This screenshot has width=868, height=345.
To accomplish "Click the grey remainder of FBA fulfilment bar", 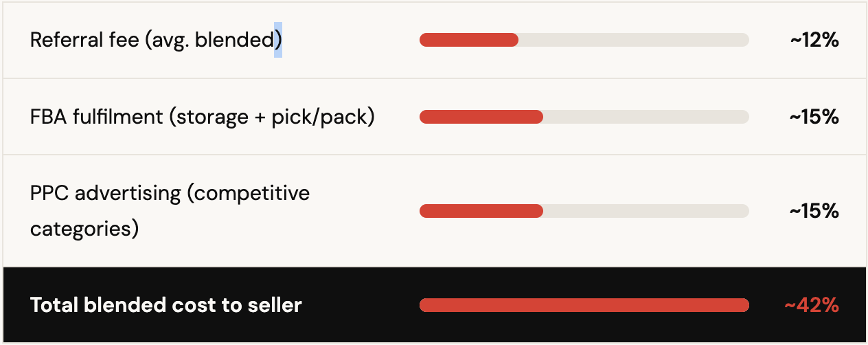I will pos(646,118).
